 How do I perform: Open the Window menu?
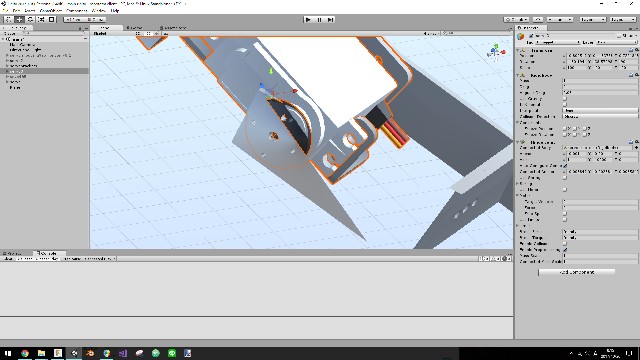(99, 10)
